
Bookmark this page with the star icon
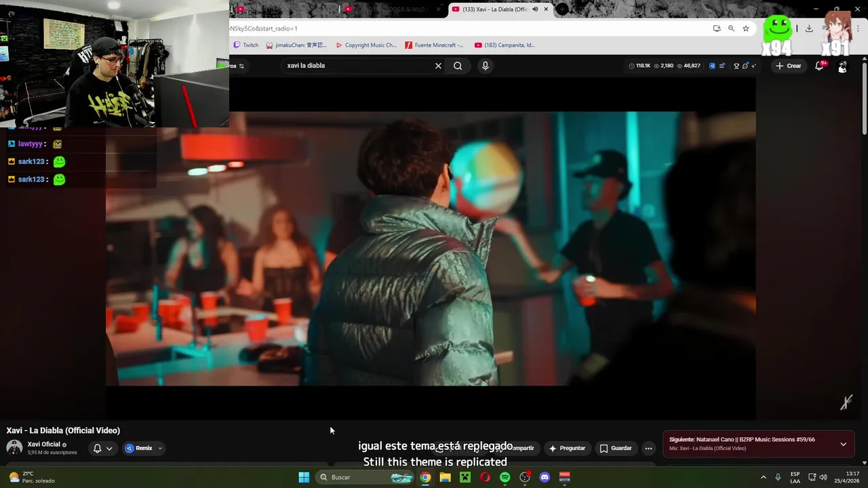click(746, 28)
